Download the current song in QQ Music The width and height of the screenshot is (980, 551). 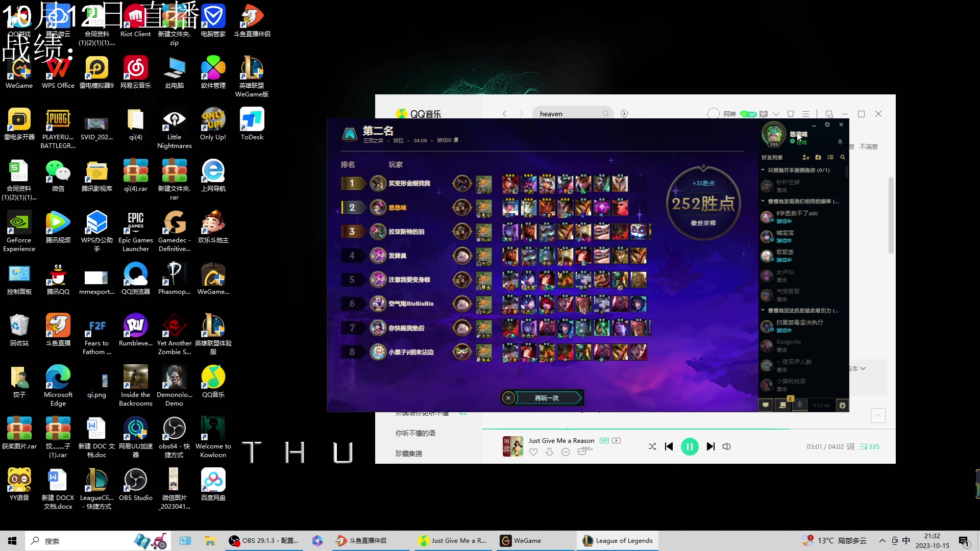pos(549,452)
